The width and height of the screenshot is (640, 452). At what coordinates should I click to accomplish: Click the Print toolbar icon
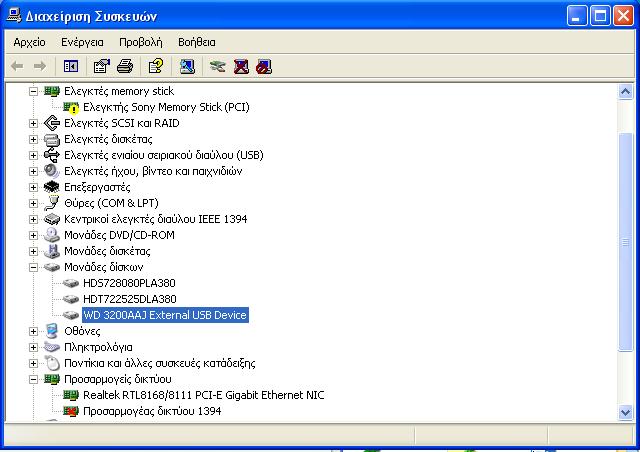pos(125,66)
